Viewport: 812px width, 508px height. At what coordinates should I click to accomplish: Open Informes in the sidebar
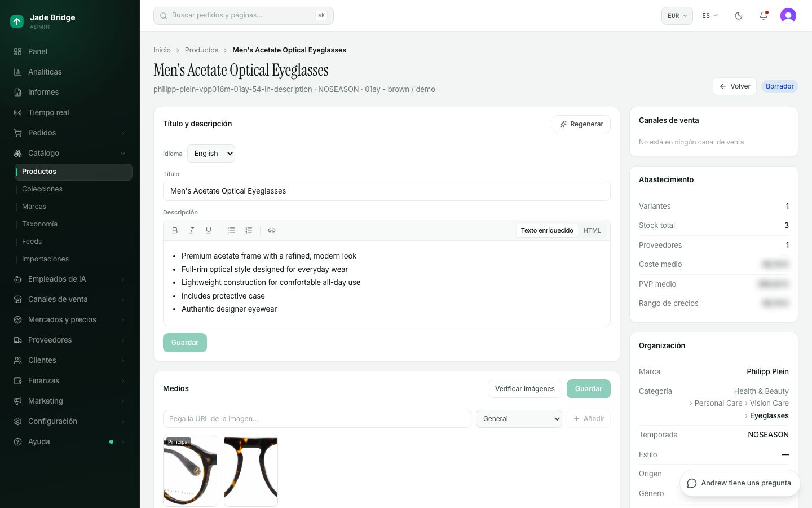tap(70, 92)
